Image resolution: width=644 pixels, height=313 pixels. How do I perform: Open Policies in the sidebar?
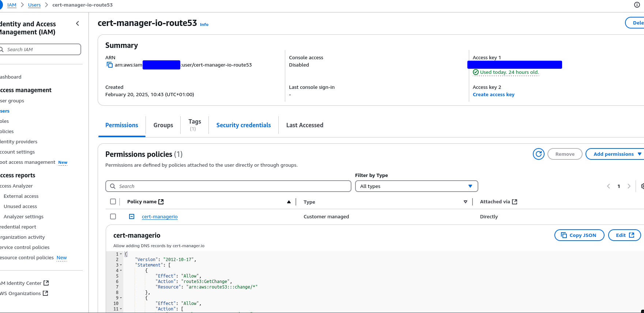click(x=7, y=131)
